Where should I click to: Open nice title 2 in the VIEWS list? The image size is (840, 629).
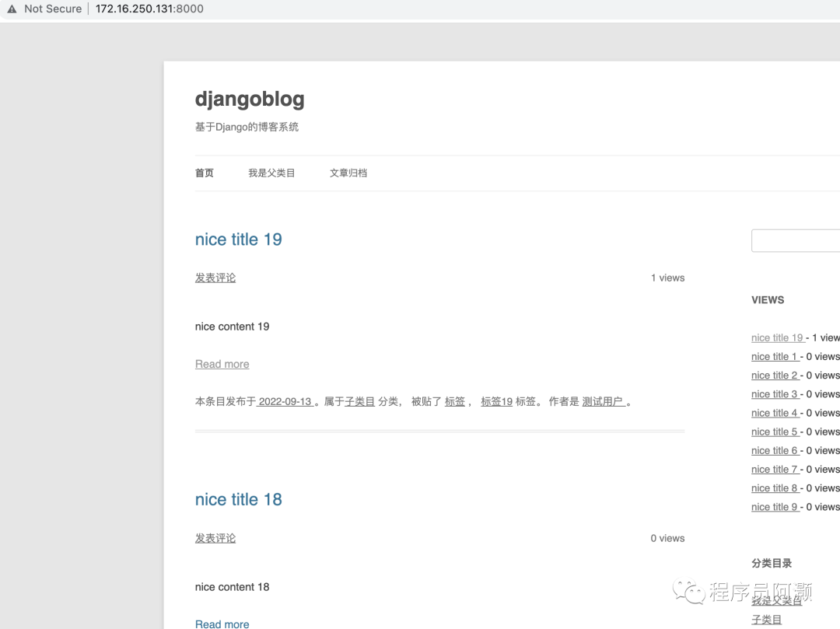pyautogui.click(x=775, y=376)
